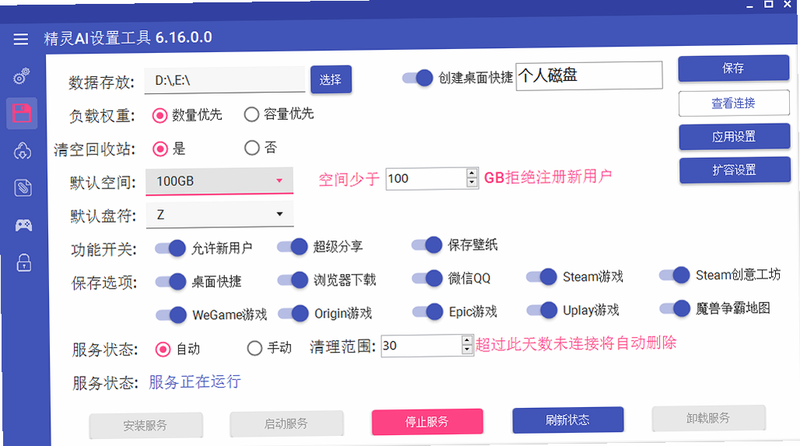Toggle 魔兽争霸地图 save option
Image resolution: width=800 pixels, height=446 pixels.
pyautogui.click(x=675, y=308)
